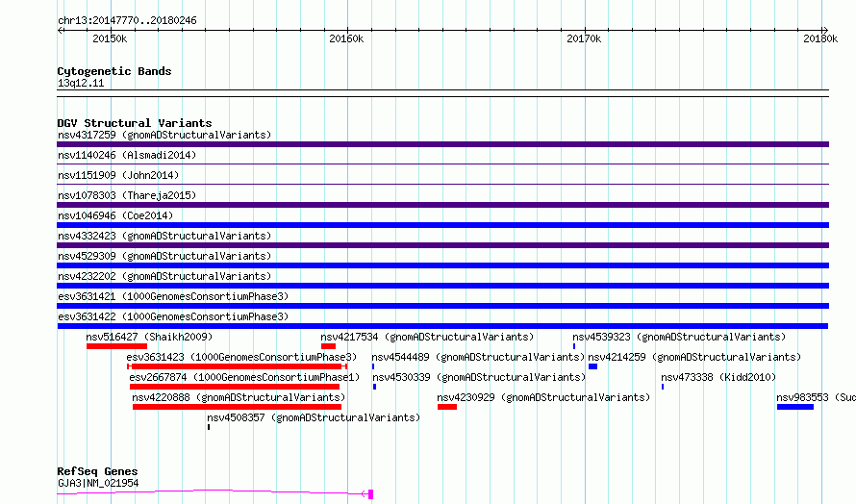Select the nsv4217534 short red bar
This screenshot has width=856, height=504.
[329, 346]
